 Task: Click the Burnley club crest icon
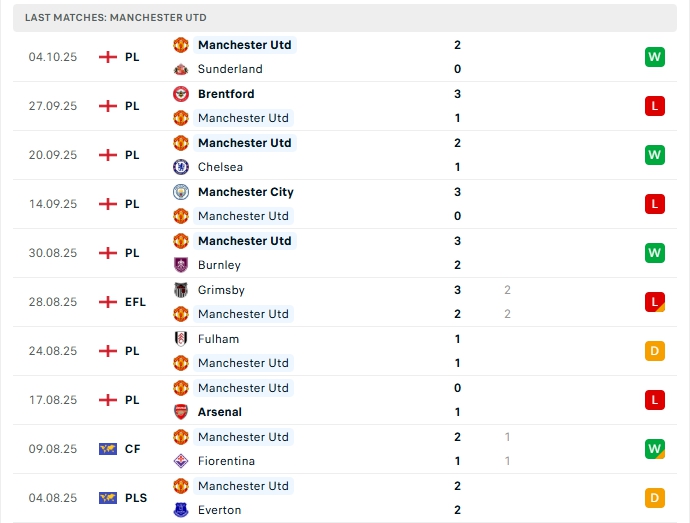click(181, 265)
